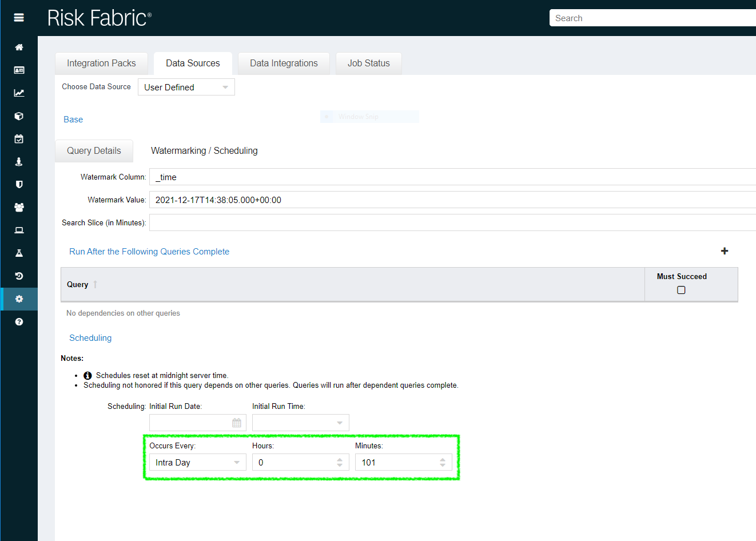The height and width of the screenshot is (541, 756).
Task: Increase the Minutes value with up arrow
Action: (443, 459)
